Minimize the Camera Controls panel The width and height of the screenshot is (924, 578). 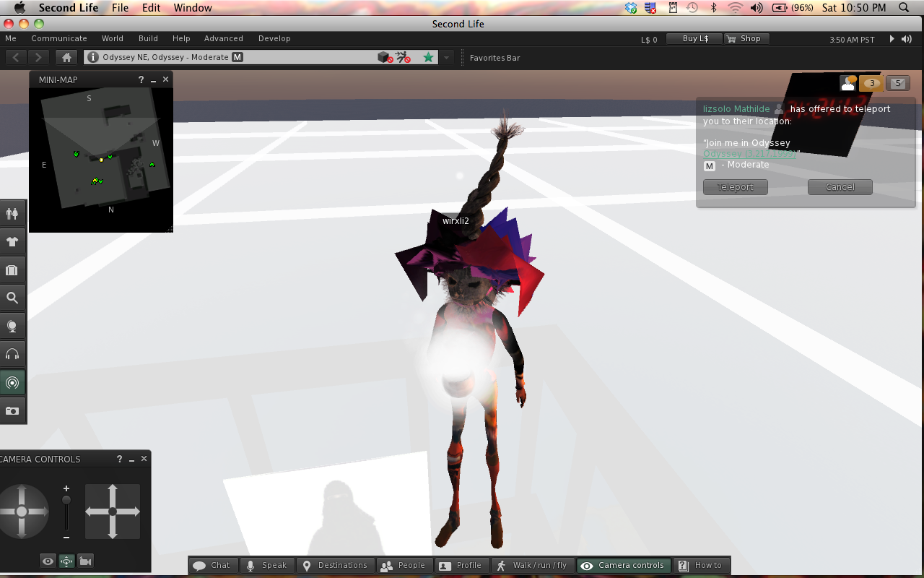click(131, 459)
